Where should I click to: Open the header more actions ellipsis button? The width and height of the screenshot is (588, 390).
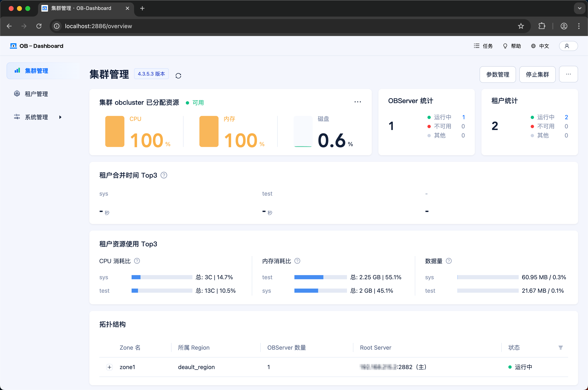pyautogui.click(x=568, y=74)
